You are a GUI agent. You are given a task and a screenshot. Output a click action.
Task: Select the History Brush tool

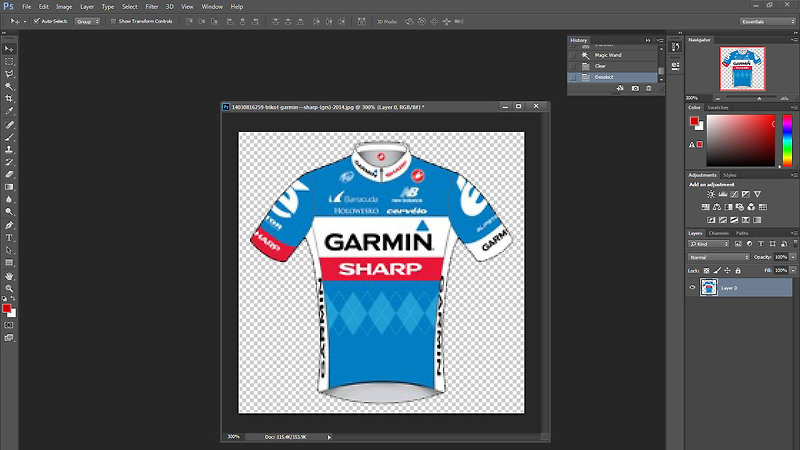tap(9, 162)
